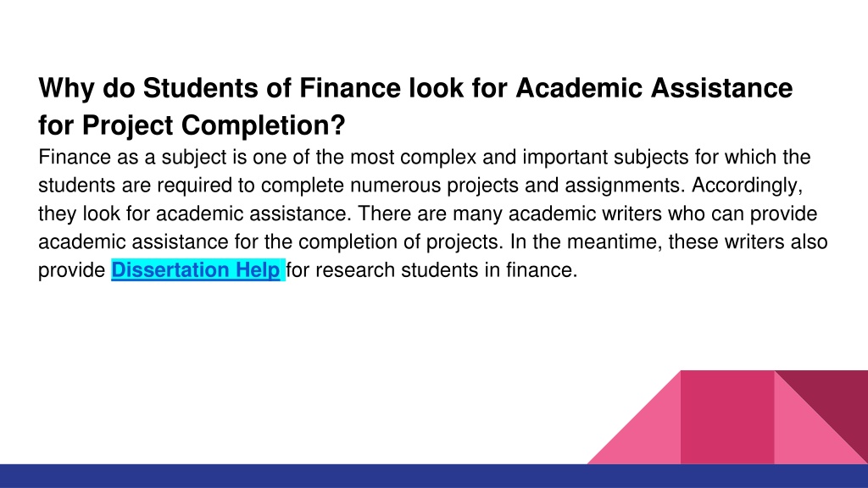The height and width of the screenshot is (488, 868).
Task: Click 'they look for academic assistance' sentence
Action: [x=195, y=213]
